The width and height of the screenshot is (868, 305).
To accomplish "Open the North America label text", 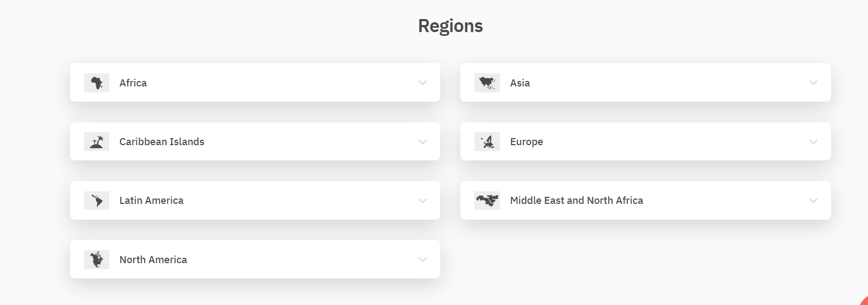I will 153,259.
